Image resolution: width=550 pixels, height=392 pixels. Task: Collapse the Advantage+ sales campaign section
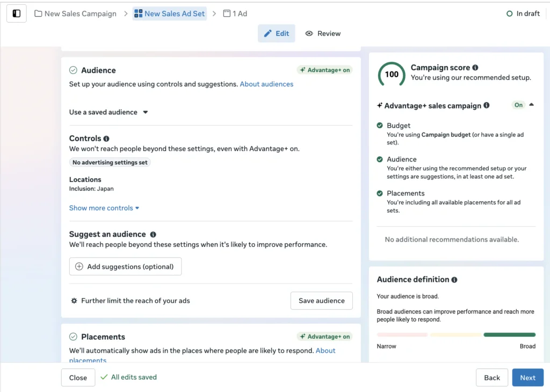(531, 105)
